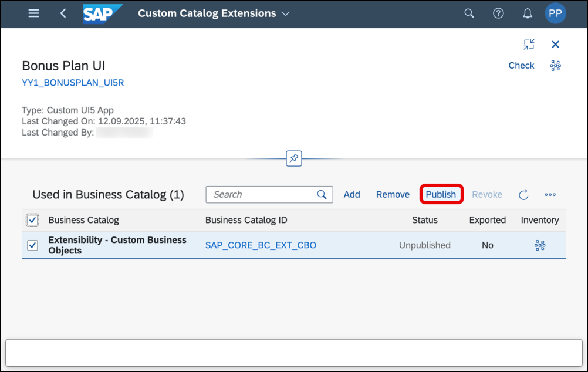Click the Inventory column header
The width and height of the screenshot is (588, 372).
pos(540,220)
